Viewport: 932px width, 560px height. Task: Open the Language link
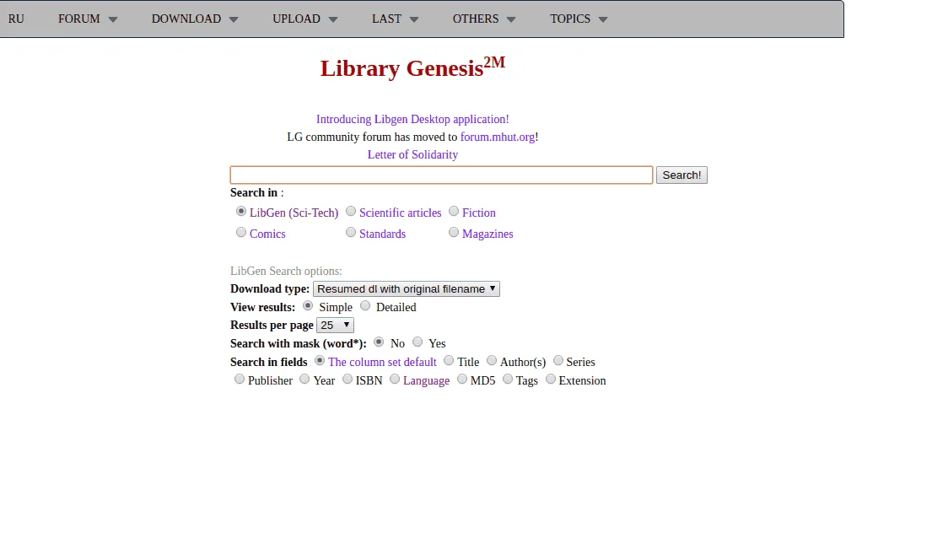pos(426,380)
